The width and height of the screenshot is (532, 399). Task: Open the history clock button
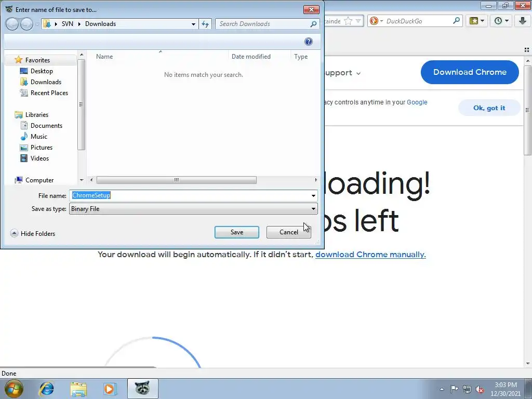tap(501, 21)
